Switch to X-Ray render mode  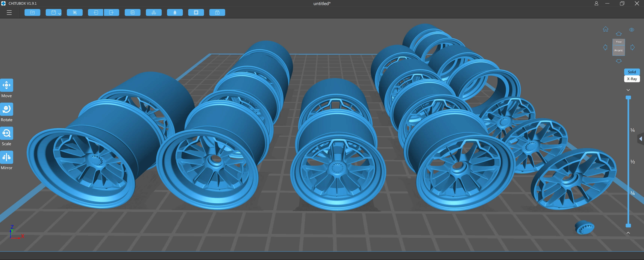[632, 79]
